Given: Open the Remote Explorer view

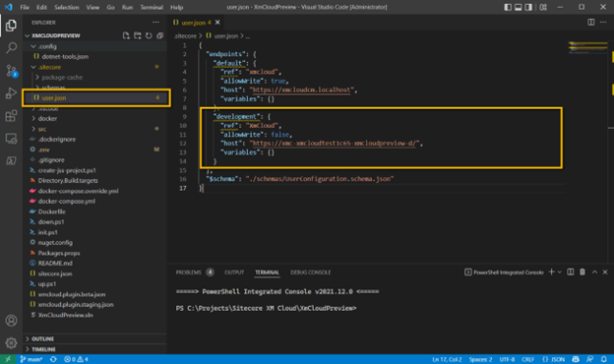Looking at the screenshot, I should click(x=11, y=138).
